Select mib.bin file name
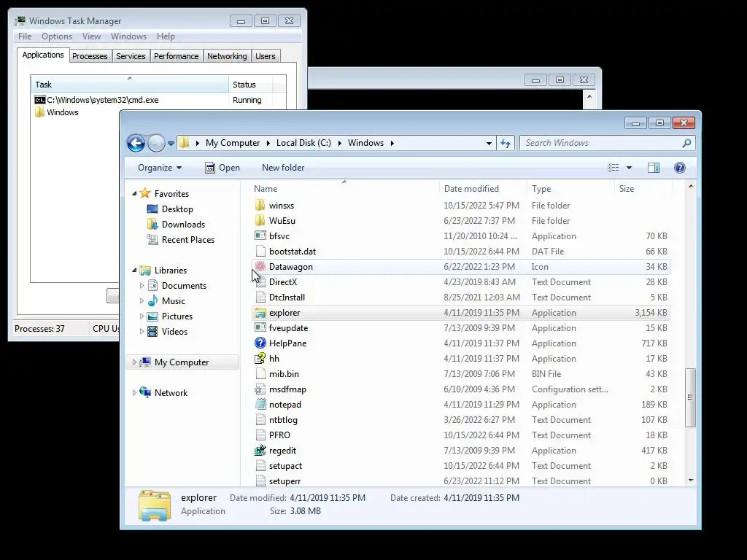Screen dimensions: 747x560 tap(284, 374)
